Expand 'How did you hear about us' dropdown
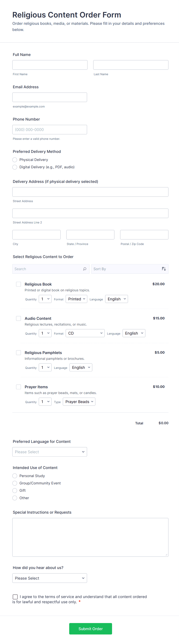Screen dimensions: 179x644 point(50,578)
